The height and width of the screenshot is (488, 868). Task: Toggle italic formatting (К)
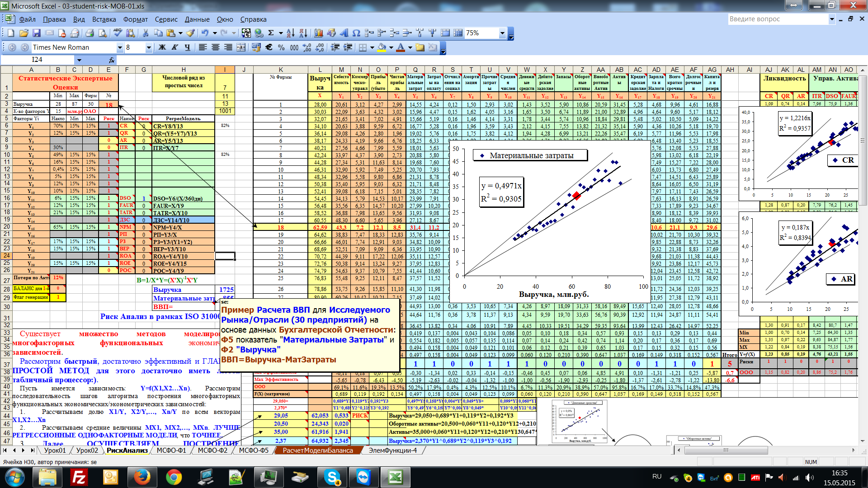tap(175, 47)
